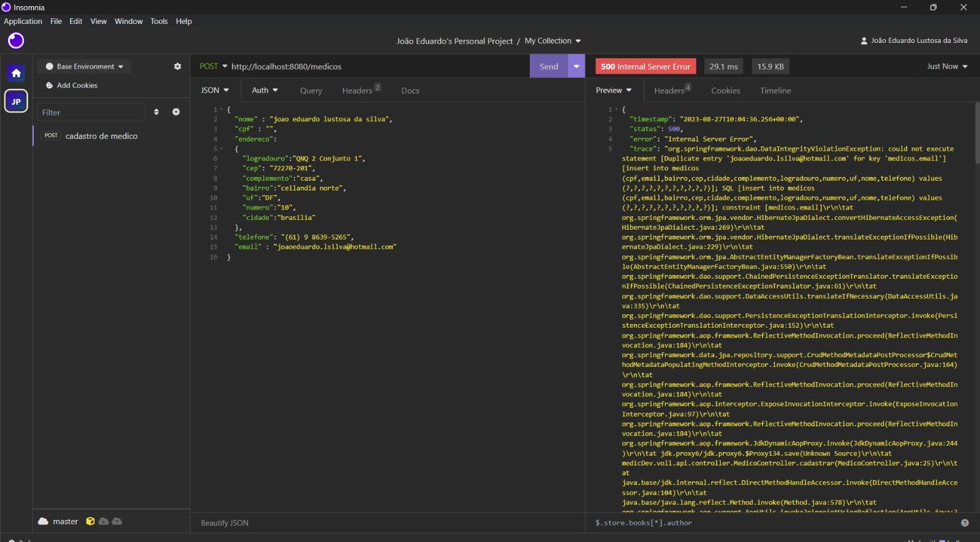This screenshot has height=542, width=980.
Task: Collapse the endereco object on line 5
Action: pyautogui.click(x=222, y=149)
